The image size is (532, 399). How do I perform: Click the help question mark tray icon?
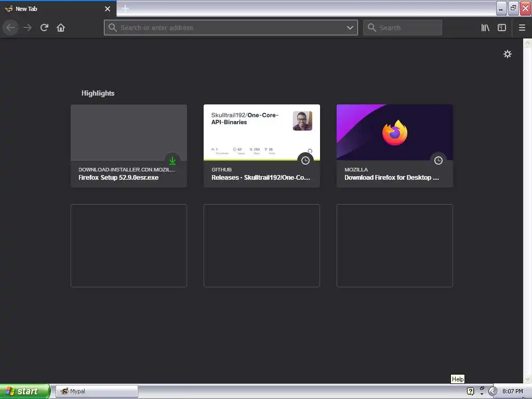point(470,391)
